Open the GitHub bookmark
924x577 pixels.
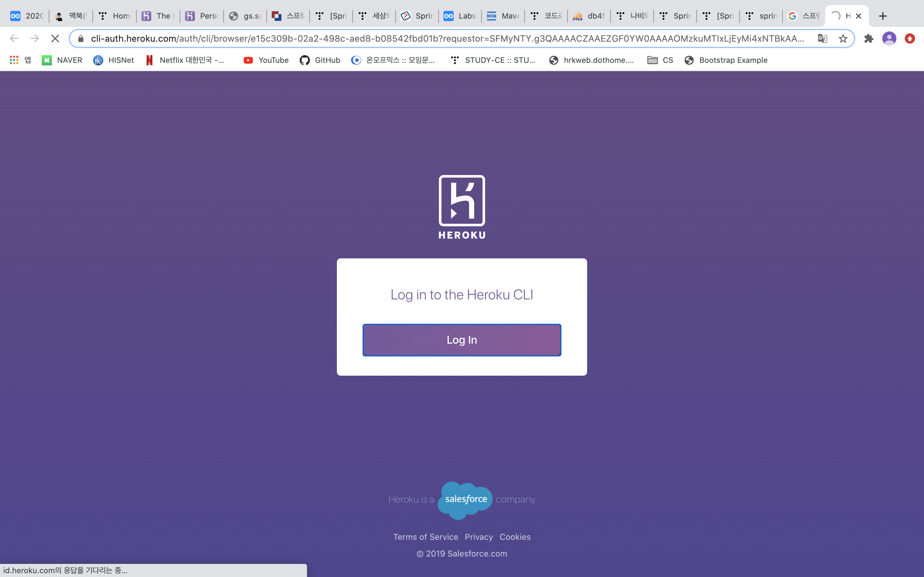point(320,60)
